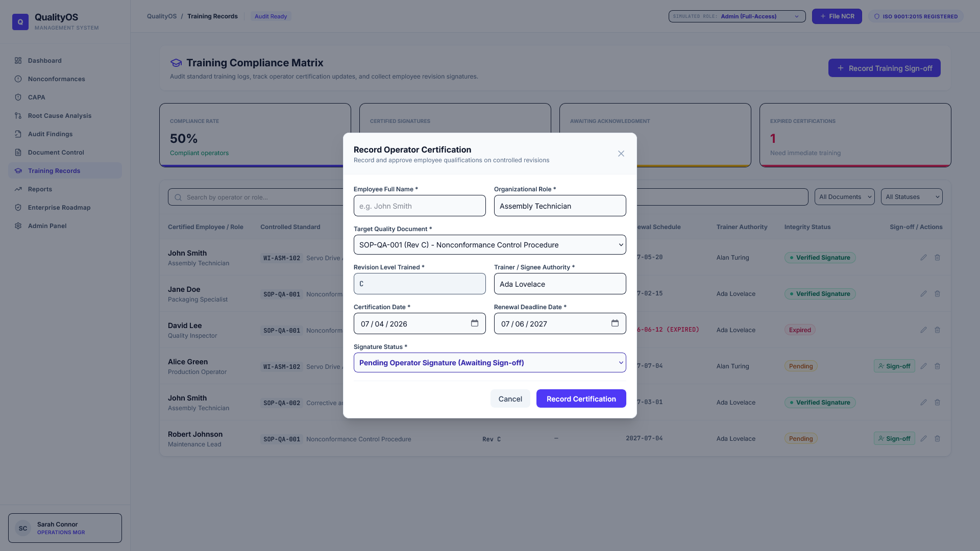Image resolution: width=980 pixels, height=551 pixels.
Task: Click the Record Certification button
Action: point(581,398)
